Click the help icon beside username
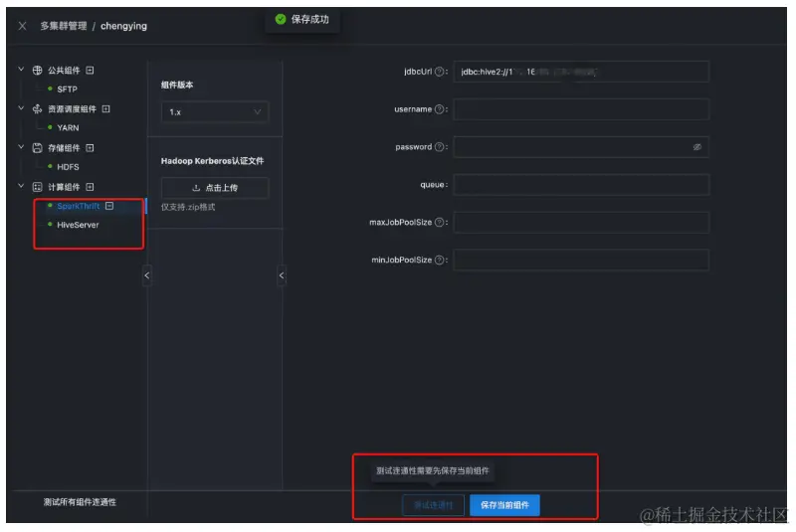Screen dimensions: 796x532 tap(440, 109)
